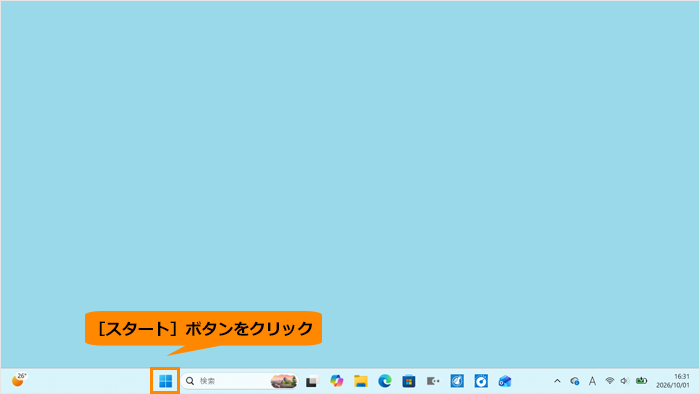Viewport: 700px width, 394px height.
Task: Open the first blue gauge app icon
Action: click(457, 381)
